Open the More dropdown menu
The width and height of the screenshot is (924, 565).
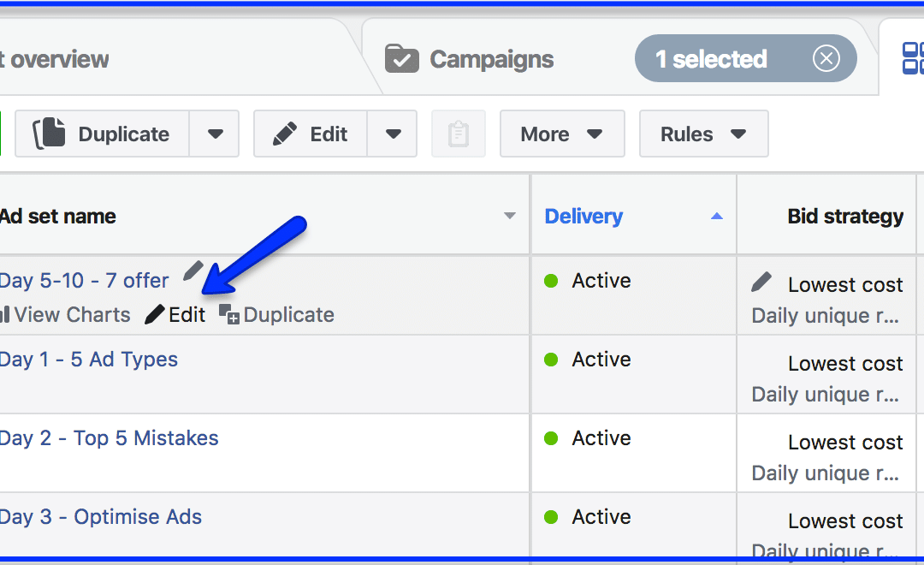click(562, 134)
